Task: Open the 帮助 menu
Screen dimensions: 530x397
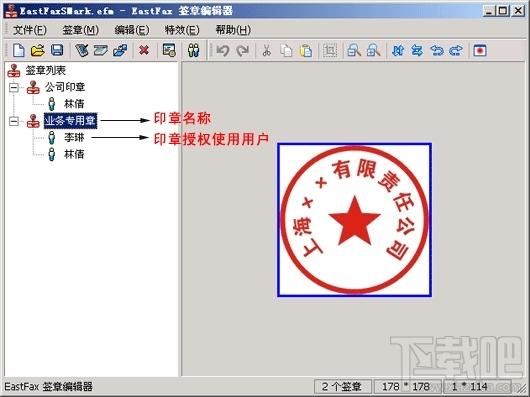Action: point(233,30)
